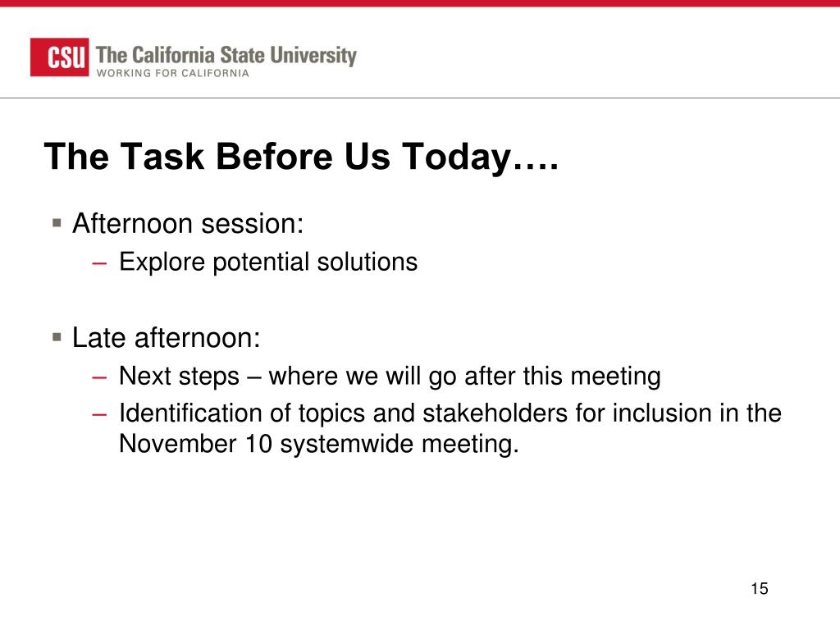The width and height of the screenshot is (840, 630).
Task: Select the 'Identification of topics and stakeholders' line
Action: pyautogui.click(x=450, y=413)
